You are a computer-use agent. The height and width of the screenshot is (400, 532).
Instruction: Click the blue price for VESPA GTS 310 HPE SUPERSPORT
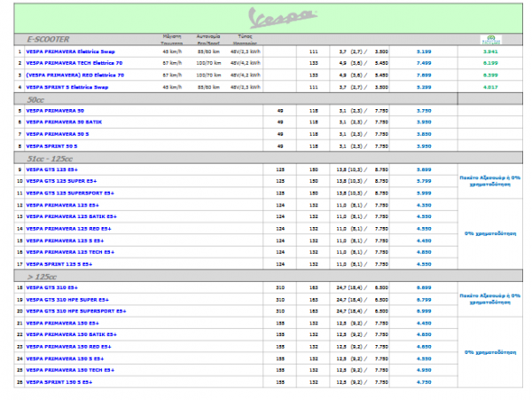point(424,311)
